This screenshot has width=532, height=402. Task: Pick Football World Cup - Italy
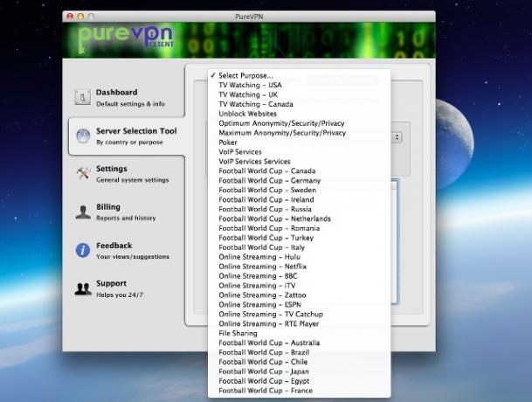tap(300, 247)
